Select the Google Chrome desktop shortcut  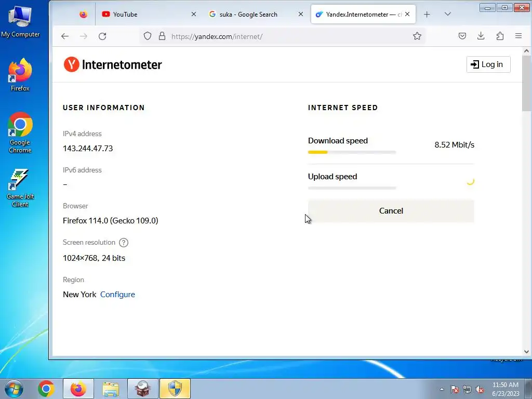(20, 132)
